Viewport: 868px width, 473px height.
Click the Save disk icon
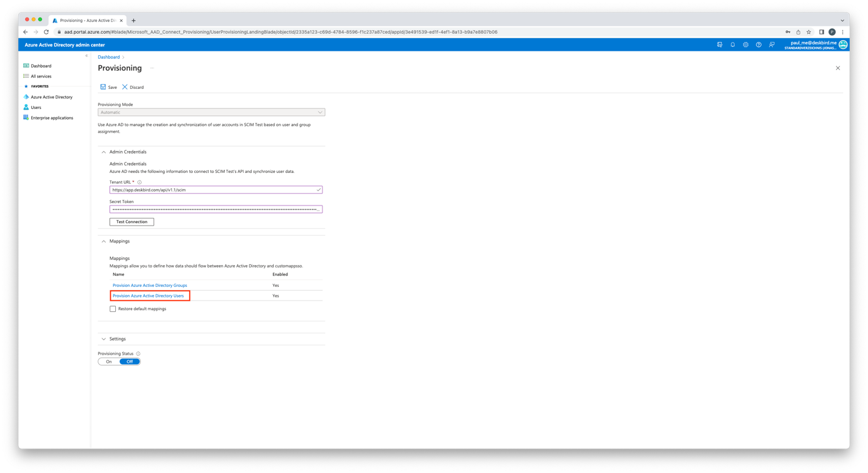(x=103, y=87)
